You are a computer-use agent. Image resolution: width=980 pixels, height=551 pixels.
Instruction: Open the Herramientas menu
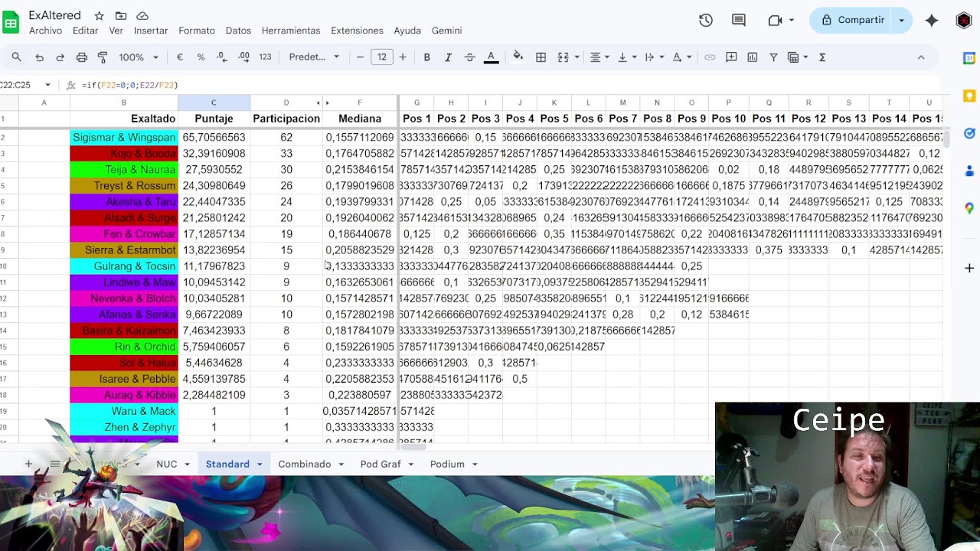point(291,31)
